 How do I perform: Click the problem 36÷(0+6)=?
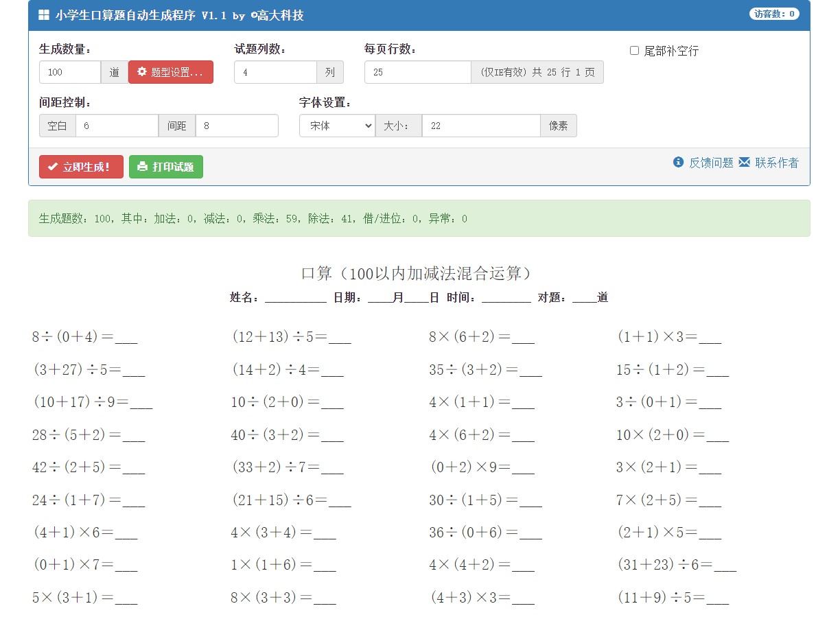tap(486, 532)
